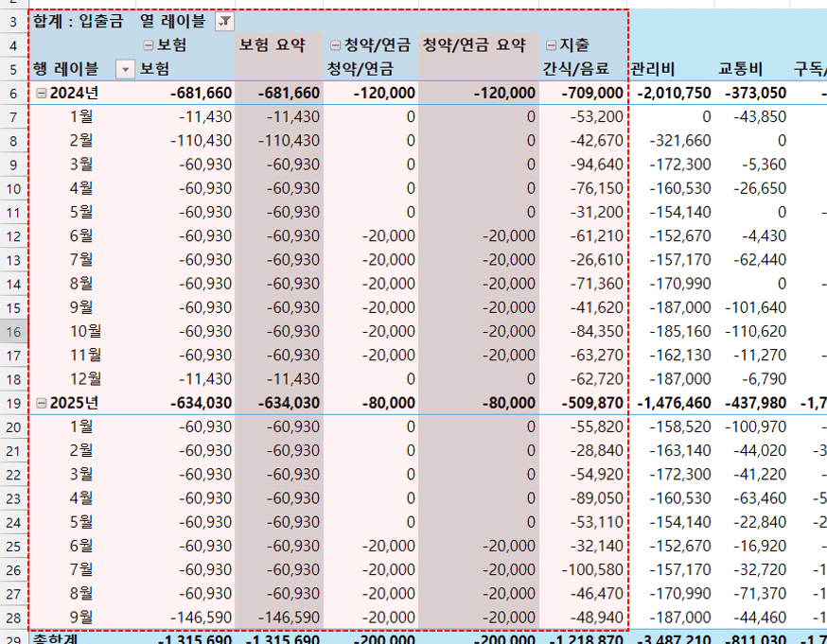The height and width of the screenshot is (644, 827).
Task: Click the 열 레이블 filter funnel icon
Action: tap(224, 21)
